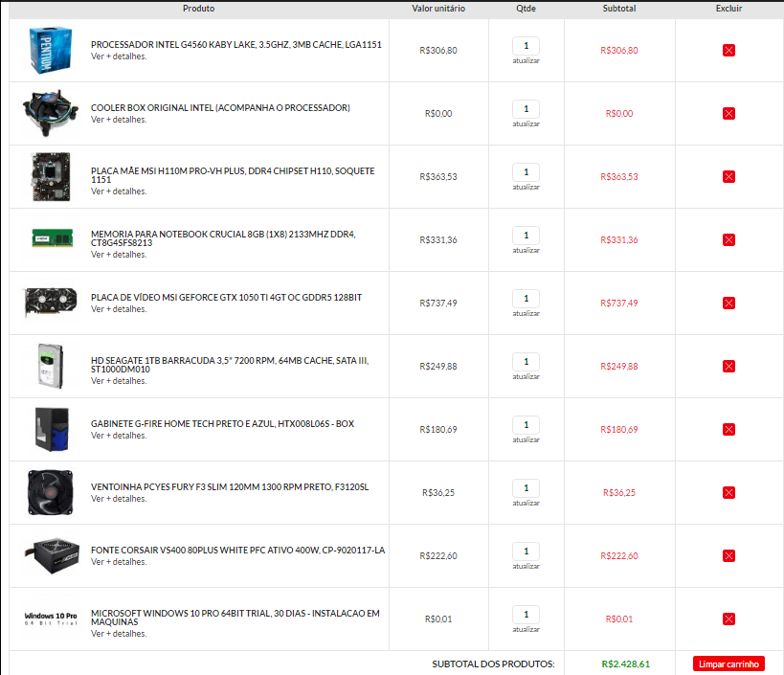Open 'Ver + detalhes' for Seagate HD

pos(119,381)
